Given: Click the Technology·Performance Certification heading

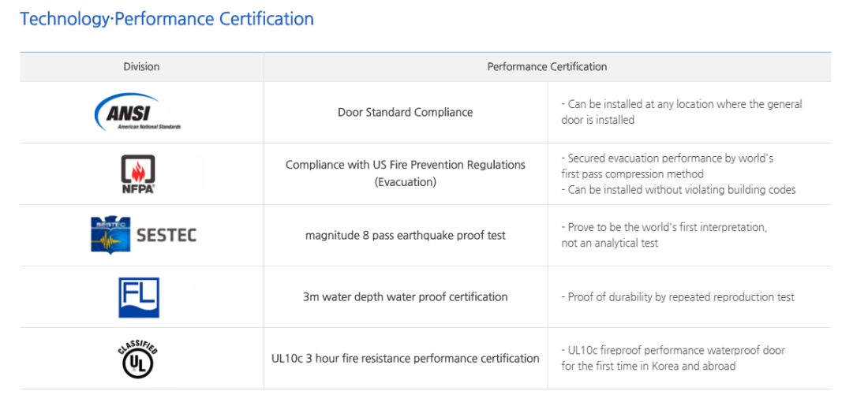Looking at the screenshot, I should point(166,19).
